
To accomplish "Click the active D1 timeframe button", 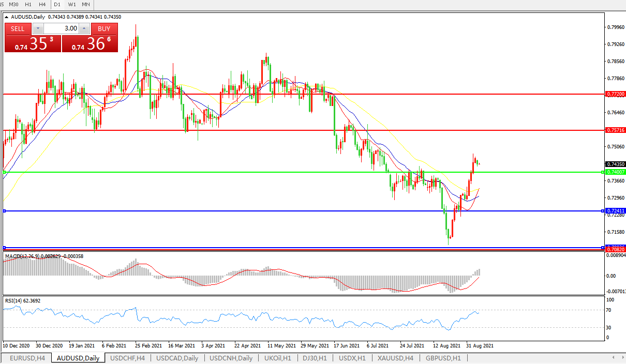I will pyautogui.click(x=57, y=4).
